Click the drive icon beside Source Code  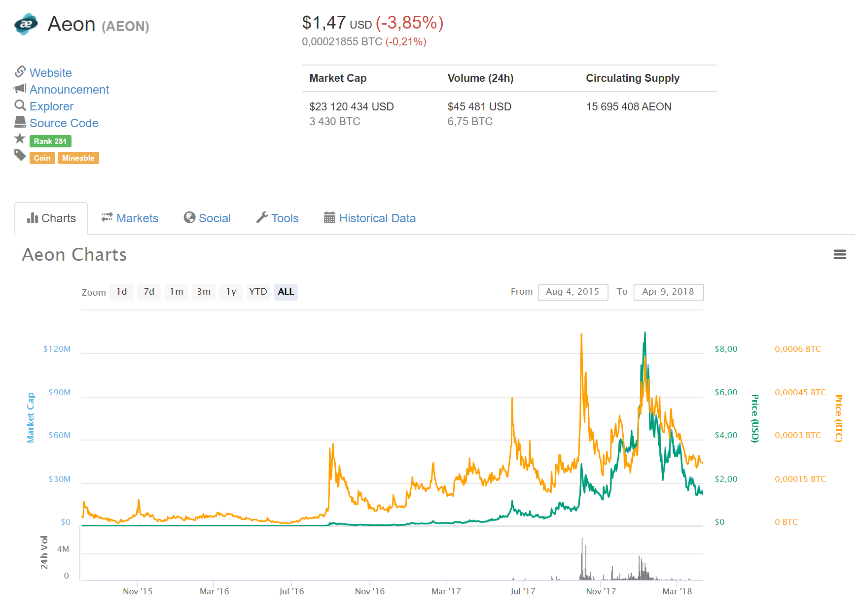tap(20, 122)
